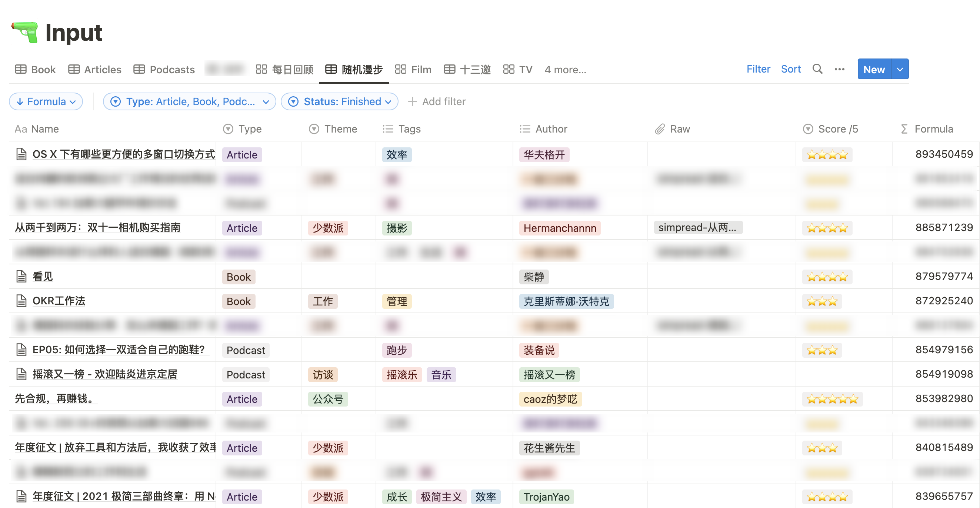Click the Filter link
Screen dimensions: 980x508
pos(758,69)
